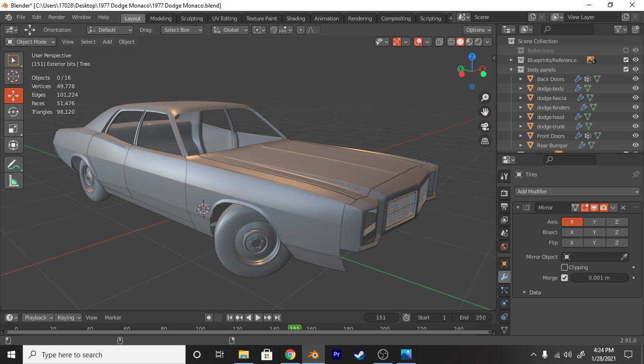The image size is (644, 364).
Task: Enable the Clipping checkbox
Action: [x=564, y=267]
